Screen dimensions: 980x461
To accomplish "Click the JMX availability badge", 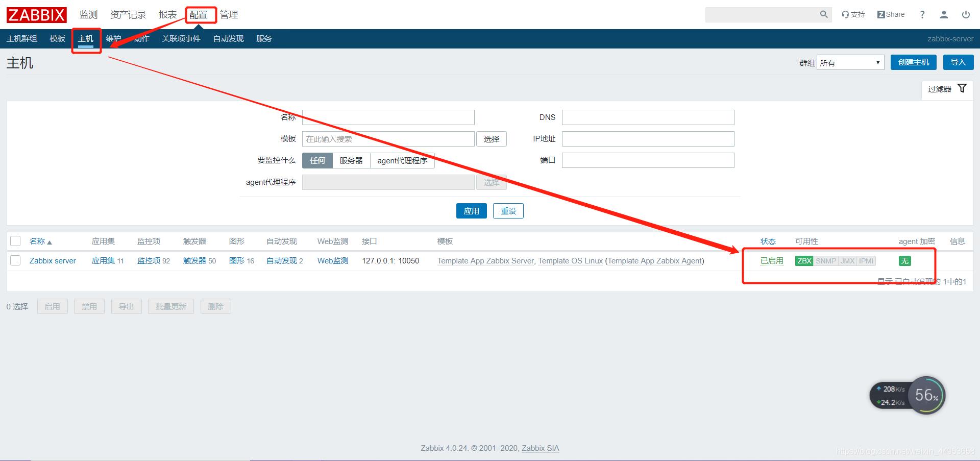I will point(847,261).
